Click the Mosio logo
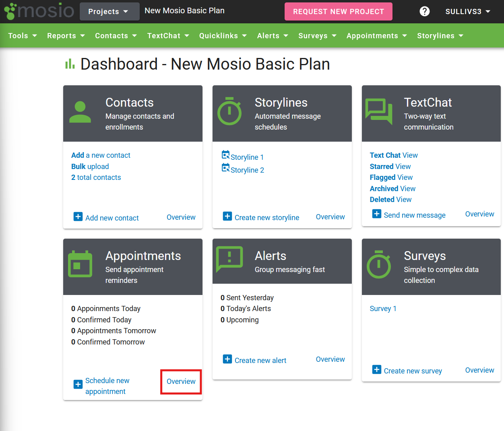Viewport: 504px width, 431px height. pyautogui.click(x=39, y=11)
